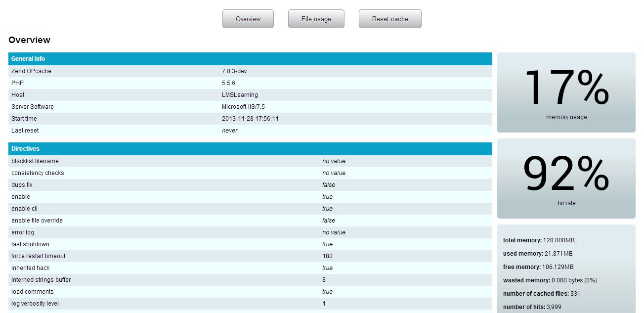Screen dimensions: 644x313
Task: Click the Last reset label
Action: click(25, 131)
